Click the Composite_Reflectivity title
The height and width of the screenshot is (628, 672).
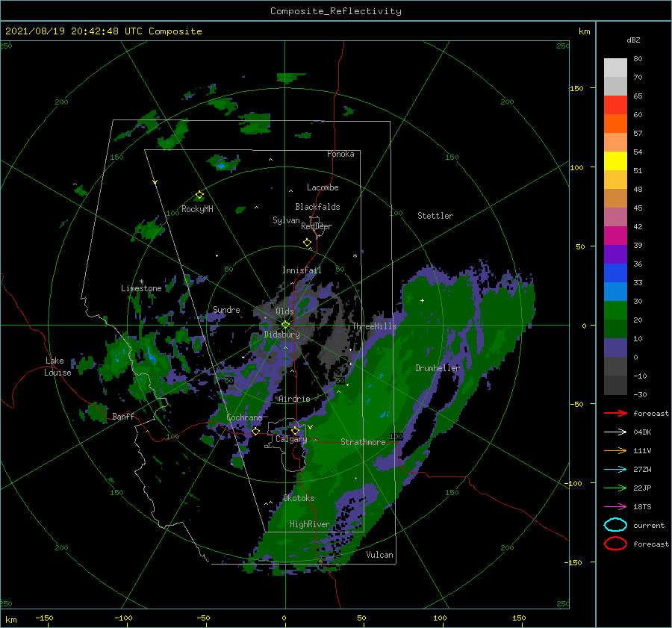click(x=336, y=11)
